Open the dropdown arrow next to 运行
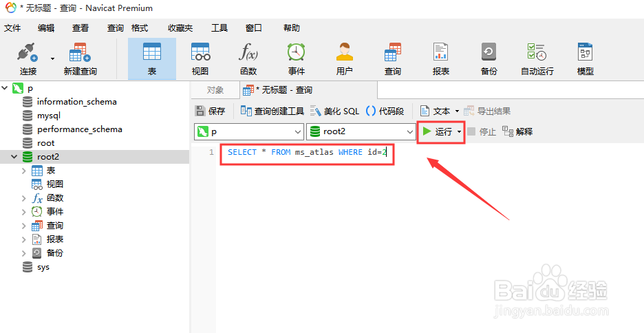 click(x=459, y=132)
